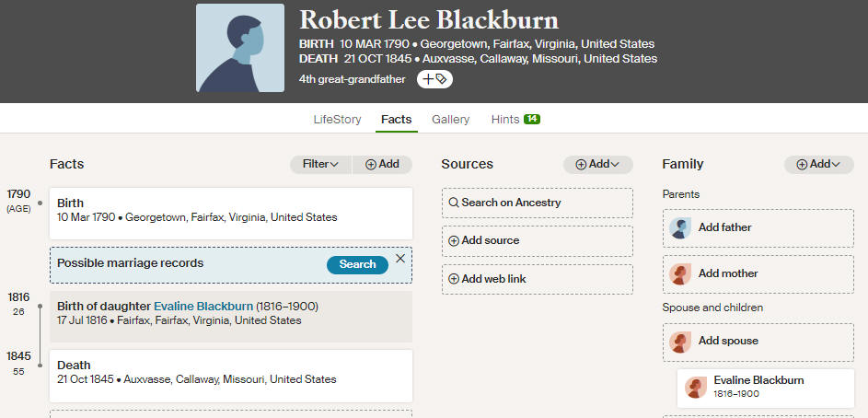This screenshot has height=418, width=868.
Task: Click Evaline Blackburn's avatar in Family panel
Action: [696, 388]
